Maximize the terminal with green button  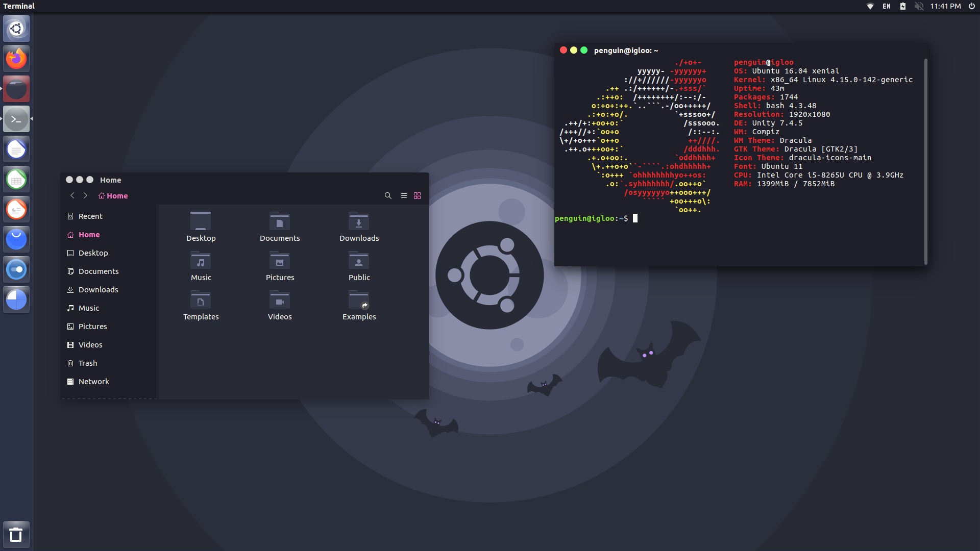pos(584,50)
